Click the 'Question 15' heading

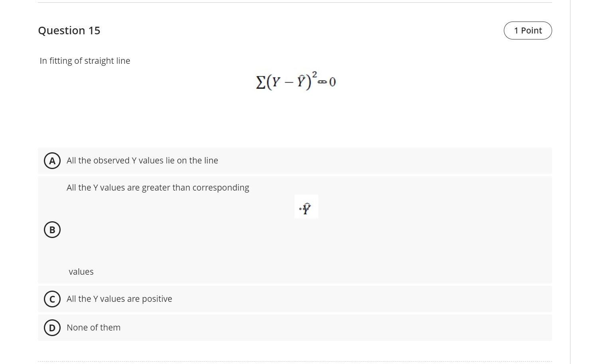[69, 30]
